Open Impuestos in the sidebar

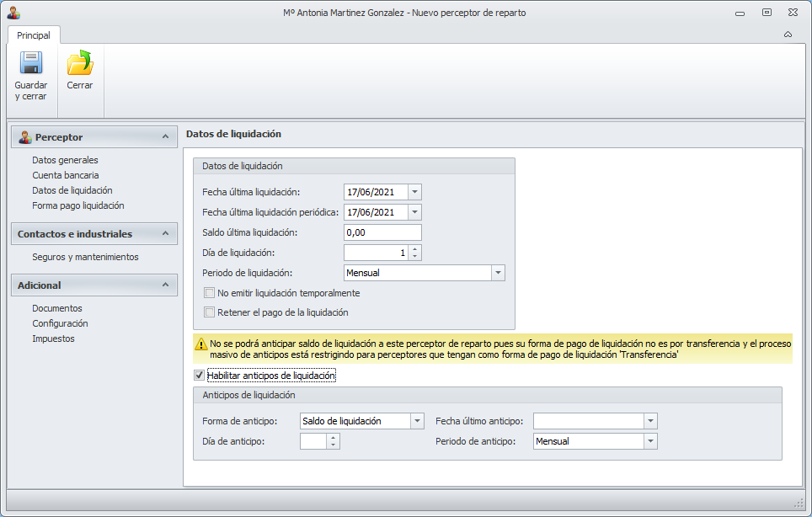click(53, 338)
